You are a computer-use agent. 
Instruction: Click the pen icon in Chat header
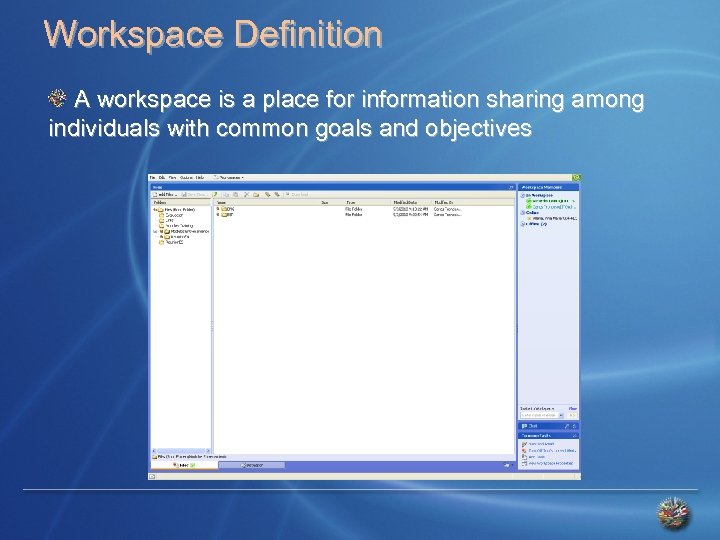pyautogui.click(x=567, y=426)
